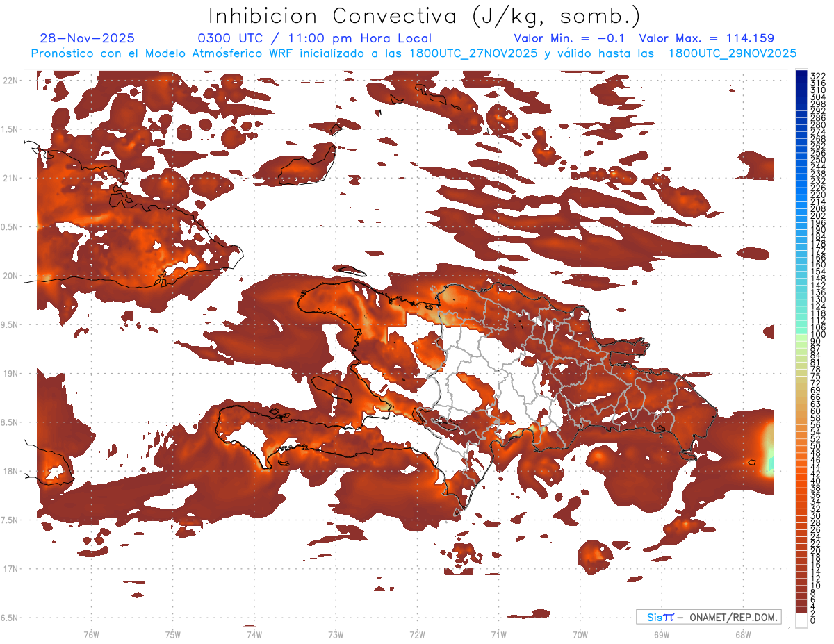Click the dark blue 322 colorbar swatch
The height and width of the screenshot is (644, 834).
(x=802, y=74)
